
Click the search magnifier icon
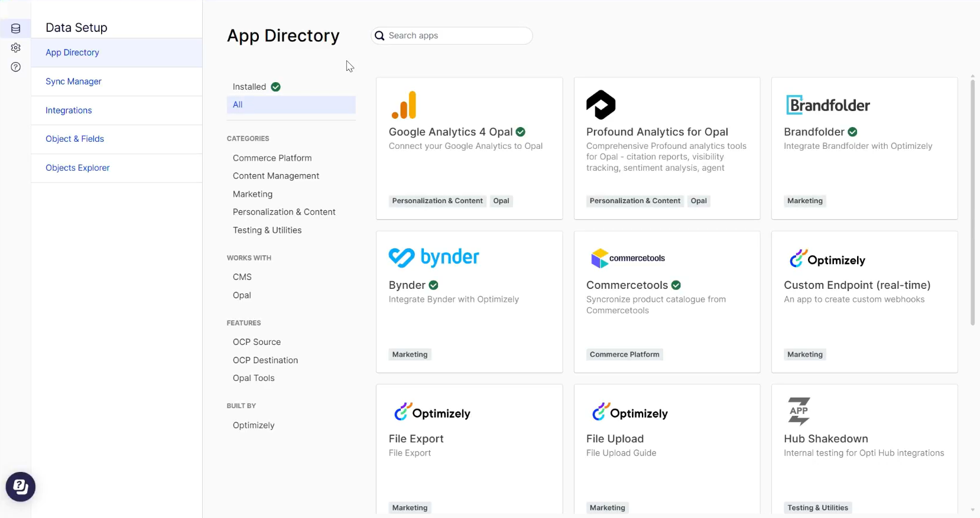tap(380, 36)
